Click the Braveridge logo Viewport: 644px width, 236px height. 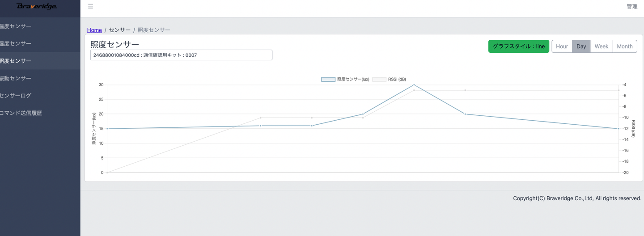pyautogui.click(x=37, y=6)
